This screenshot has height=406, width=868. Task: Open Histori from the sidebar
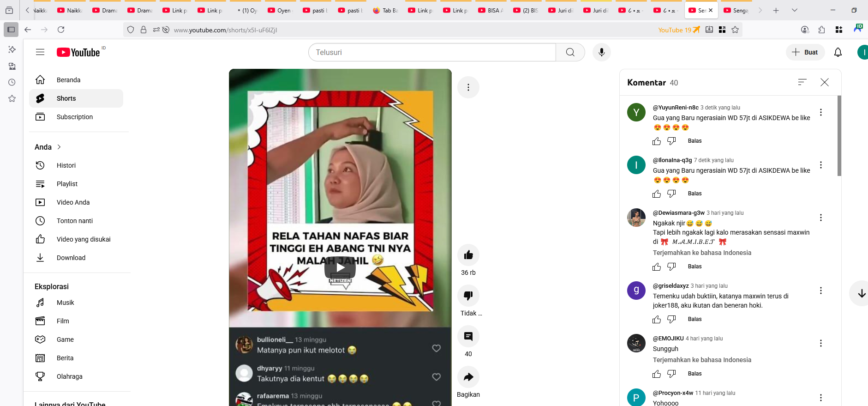click(76, 165)
